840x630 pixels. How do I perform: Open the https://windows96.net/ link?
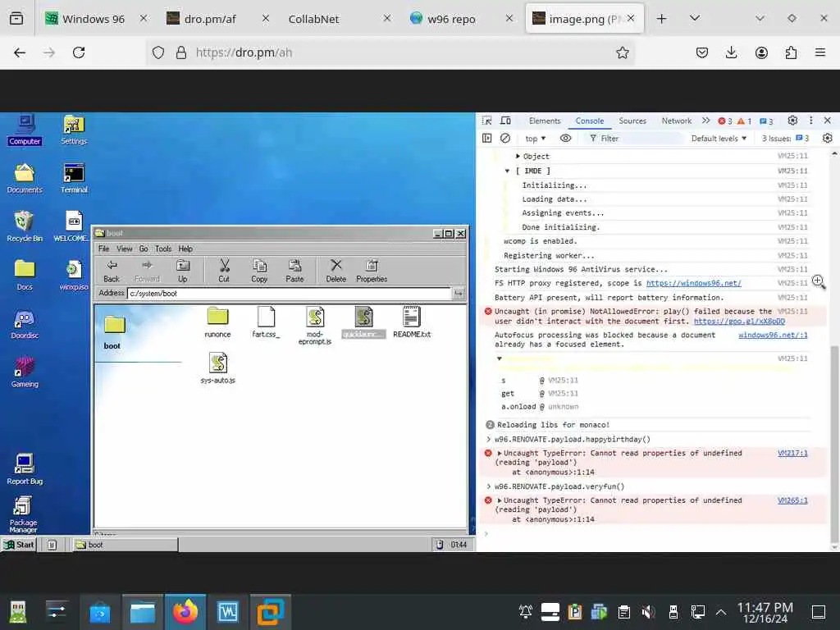694,283
